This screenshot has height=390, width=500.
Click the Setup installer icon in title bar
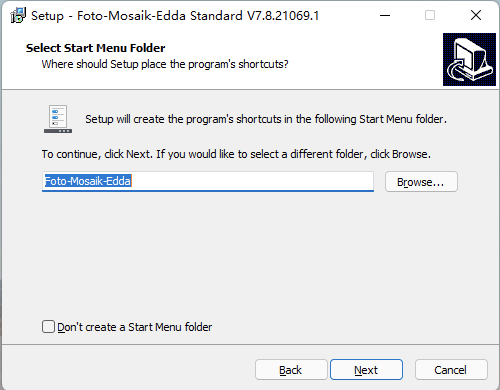18,15
